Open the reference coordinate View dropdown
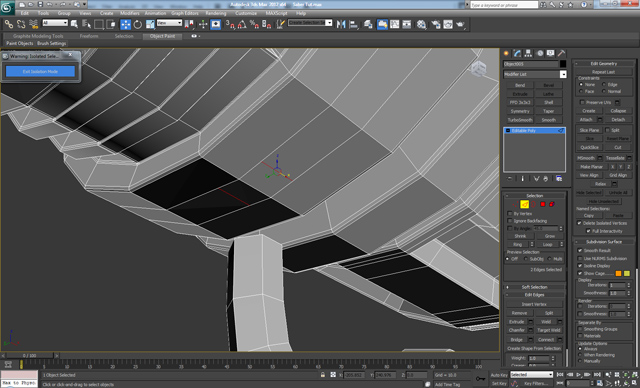The height and width of the screenshot is (388, 640). coord(169,23)
